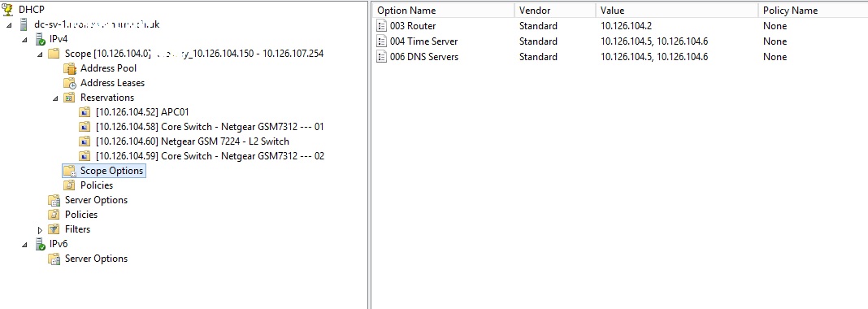Screen dimensions: 868x309
Task: Click the Address Pool folder icon
Action: pos(69,68)
